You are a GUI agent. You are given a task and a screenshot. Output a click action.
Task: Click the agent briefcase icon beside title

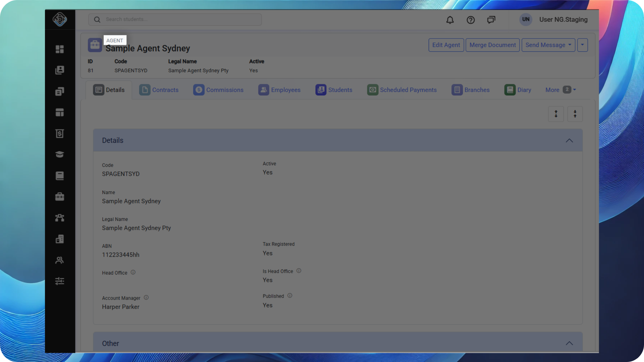pyautogui.click(x=95, y=45)
